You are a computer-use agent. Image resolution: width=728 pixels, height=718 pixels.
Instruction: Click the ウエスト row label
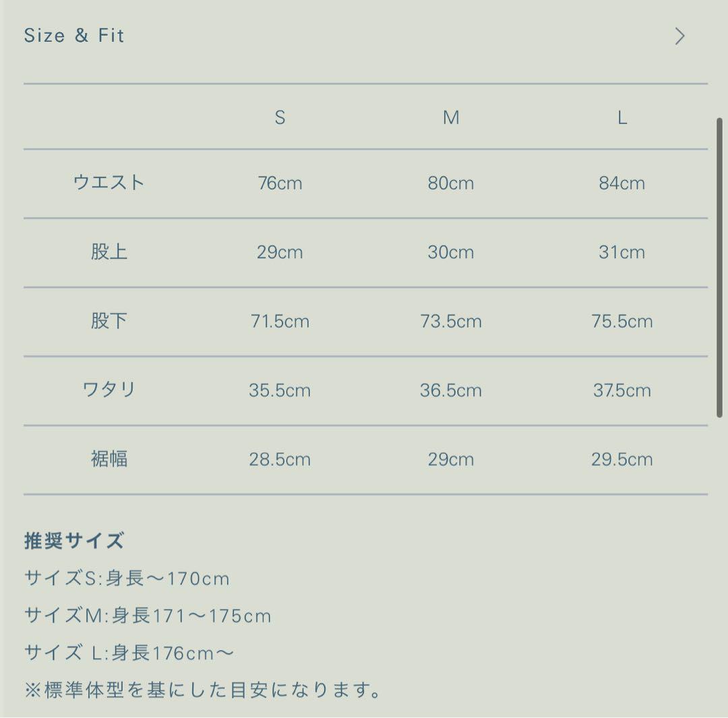109,183
